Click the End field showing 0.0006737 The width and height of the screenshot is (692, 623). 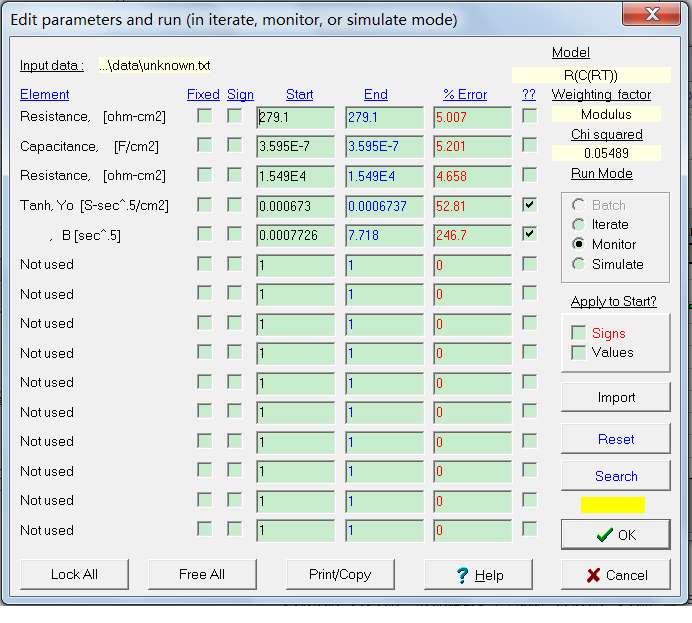(384, 206)
